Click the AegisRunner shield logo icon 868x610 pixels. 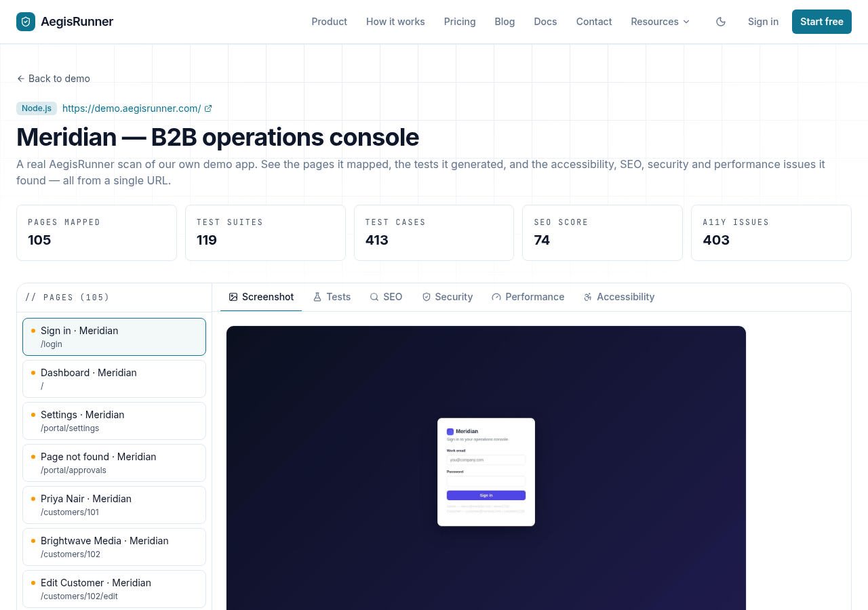pyautogui.click(x=26, y=22)
